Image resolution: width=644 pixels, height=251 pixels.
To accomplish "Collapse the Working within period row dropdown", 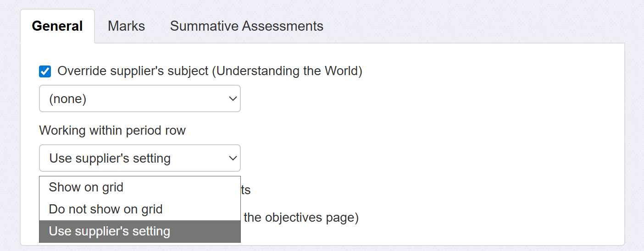I will [x=139, y=158].
